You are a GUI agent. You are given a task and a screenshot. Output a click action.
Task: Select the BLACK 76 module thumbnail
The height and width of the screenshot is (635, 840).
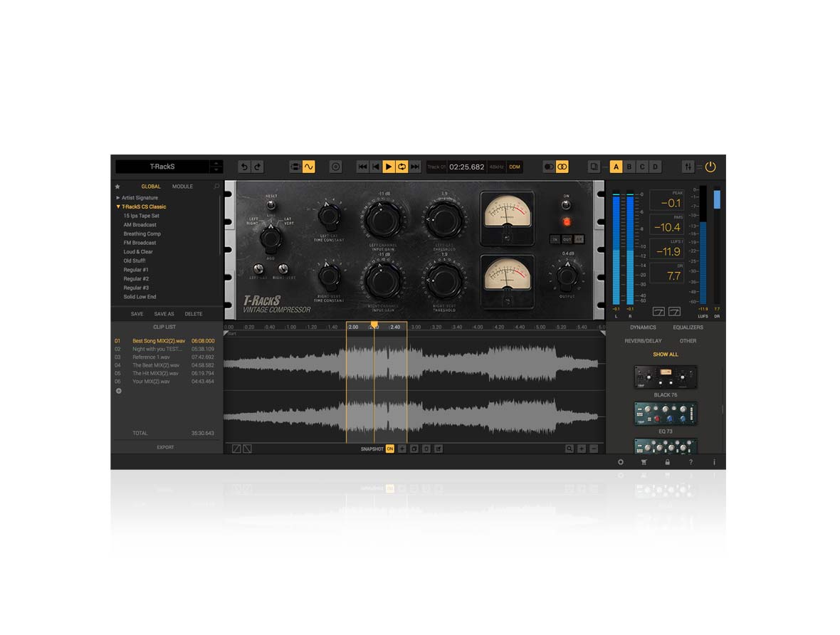click(x=666, y=377)
